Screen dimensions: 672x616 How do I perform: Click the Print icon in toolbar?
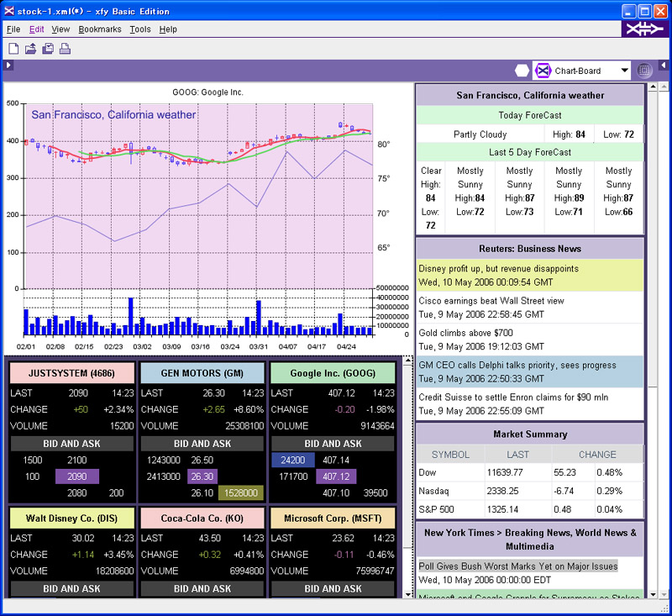(65, 49)
